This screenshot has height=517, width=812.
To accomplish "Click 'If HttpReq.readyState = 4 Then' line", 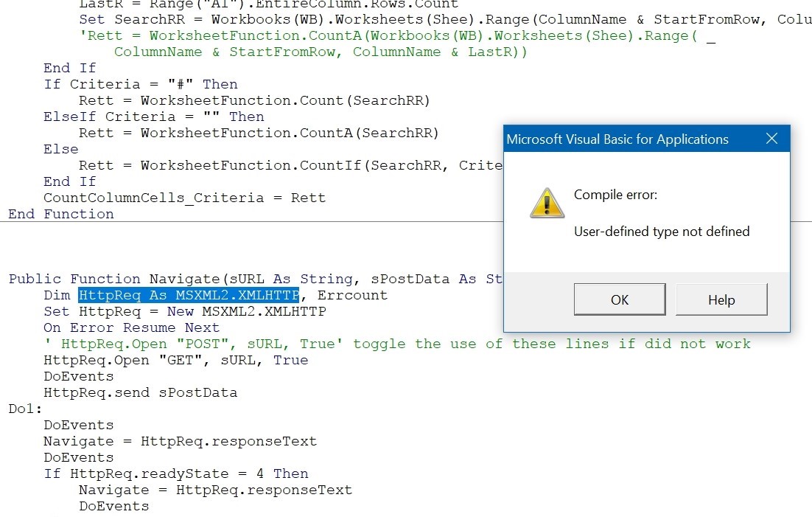I will 175,473.
